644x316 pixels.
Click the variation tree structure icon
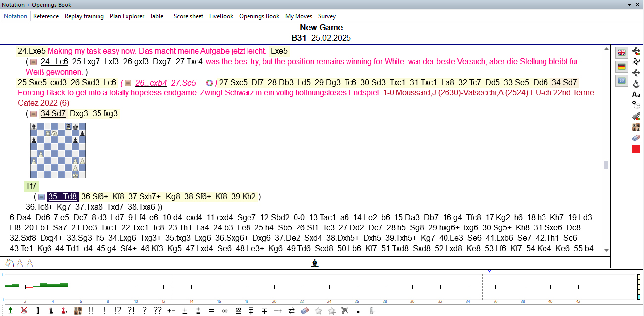click(x=636, y=105)
